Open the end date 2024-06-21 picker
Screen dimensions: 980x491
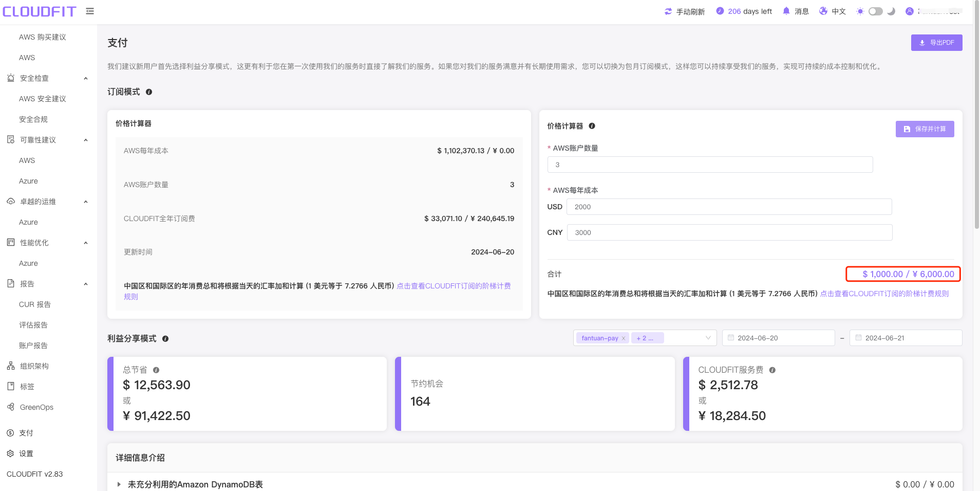pyautogui.click(x=906, y=338)
